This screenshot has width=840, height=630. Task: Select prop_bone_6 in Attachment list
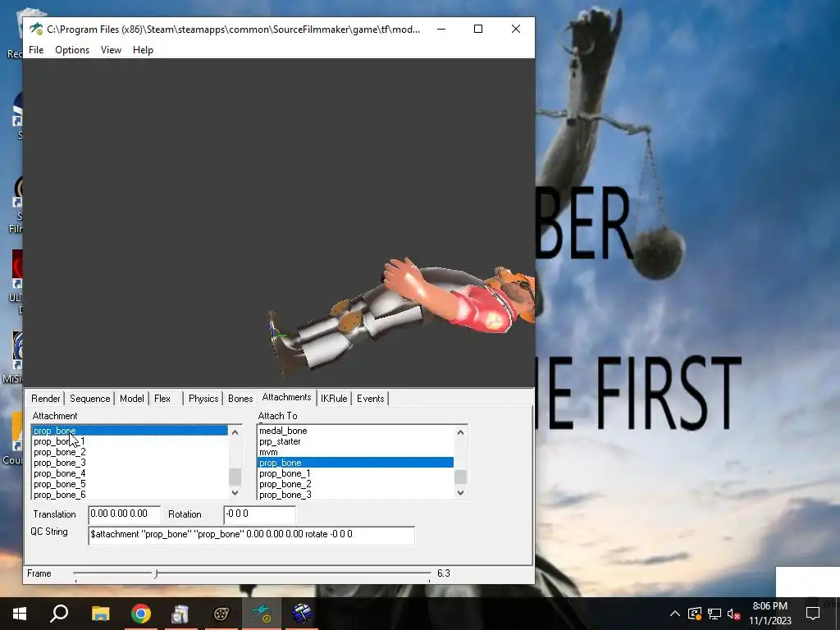(x=130, y=495)
